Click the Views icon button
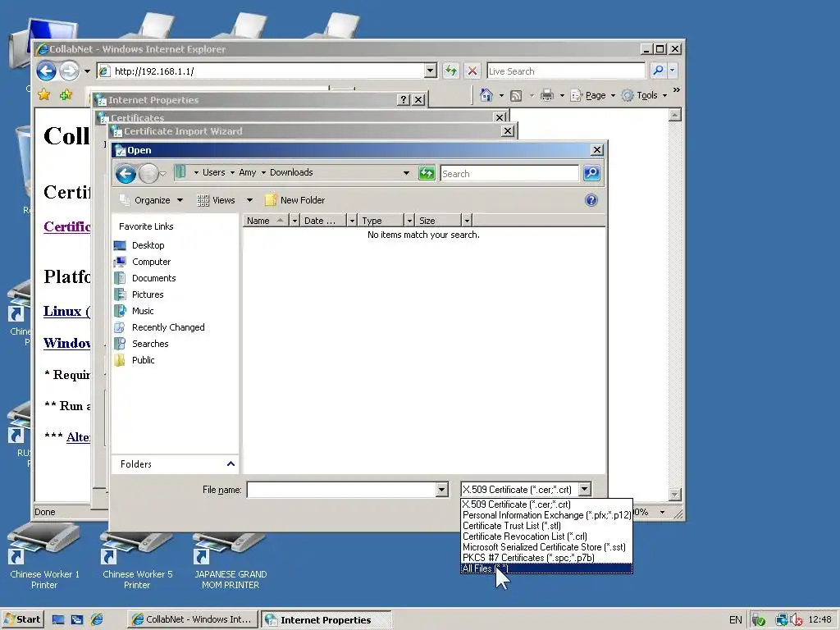 point(216,200)
